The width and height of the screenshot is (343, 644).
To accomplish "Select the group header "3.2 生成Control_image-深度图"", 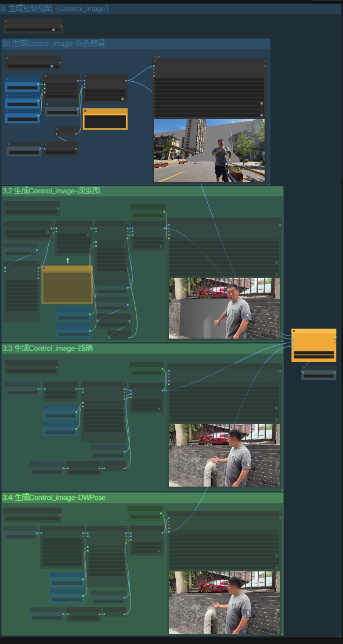I will (51, 190).
